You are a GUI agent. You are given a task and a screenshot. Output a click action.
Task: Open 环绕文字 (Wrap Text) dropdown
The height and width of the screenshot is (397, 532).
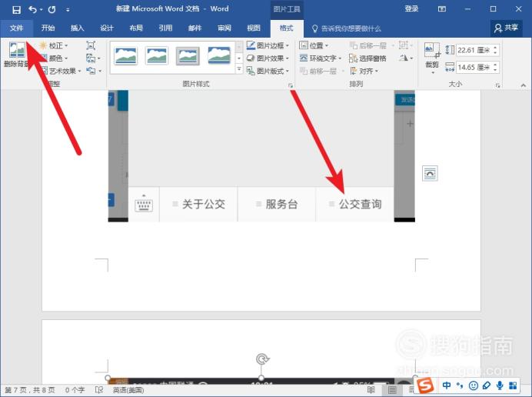pyautogui.click(x=321, y=58)
